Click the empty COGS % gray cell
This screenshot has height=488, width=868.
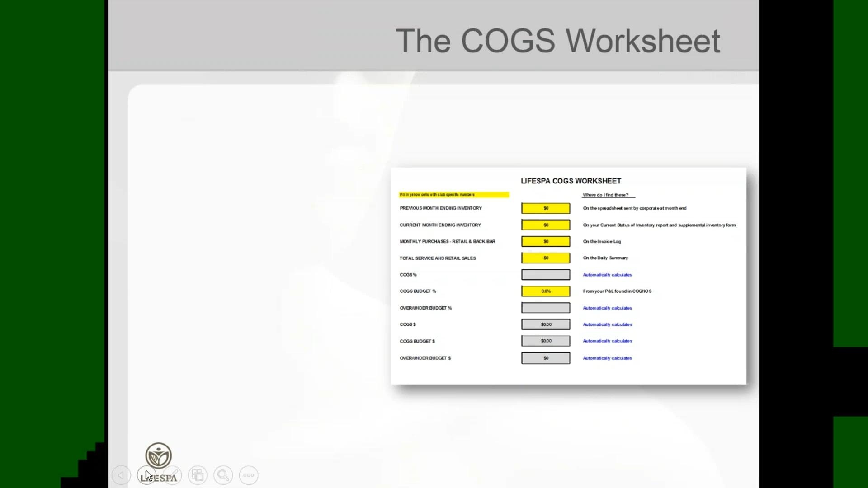(546, 275)
